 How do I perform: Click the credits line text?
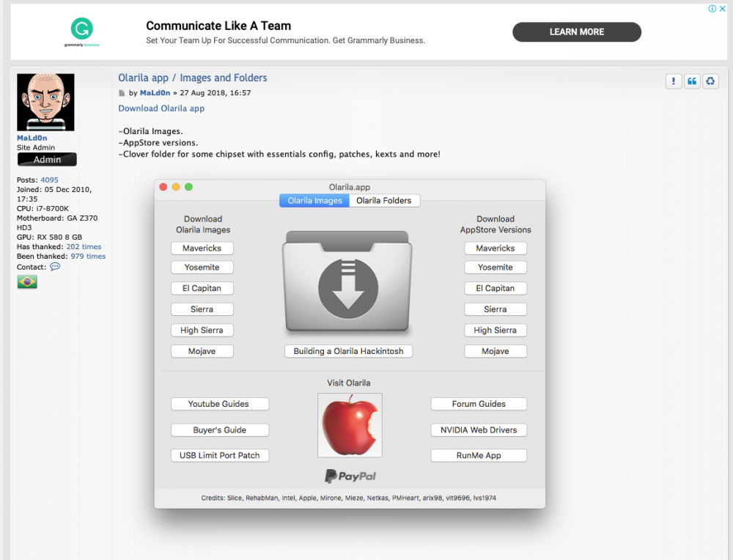[349, 498]
